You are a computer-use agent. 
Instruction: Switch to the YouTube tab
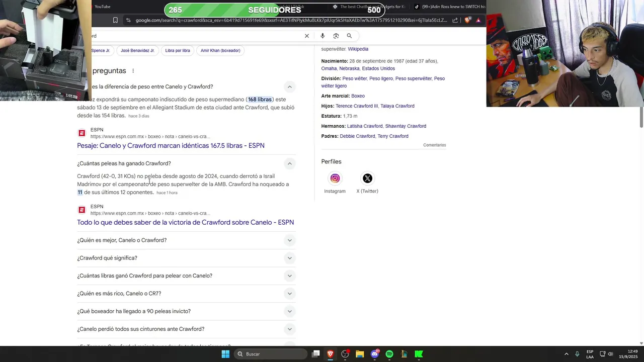pos(102,7)
